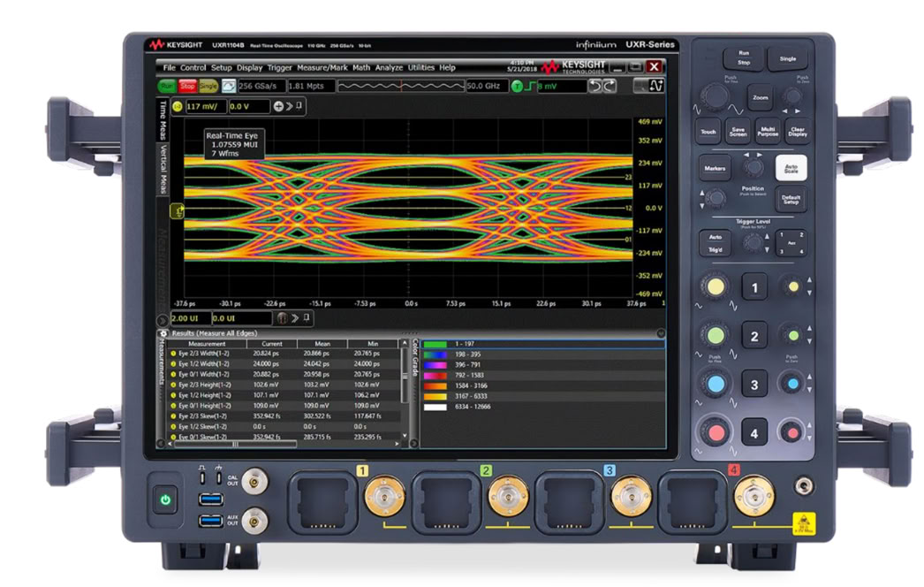The width and height of the screenshot is (924, 587).
Task: Click the auto scale icon beside Single
Action: pyautogui.click(x=229, y=86)
